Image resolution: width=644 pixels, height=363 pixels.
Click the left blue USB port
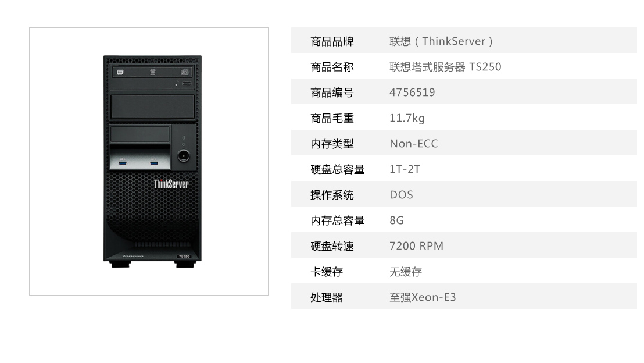[123, 163]
